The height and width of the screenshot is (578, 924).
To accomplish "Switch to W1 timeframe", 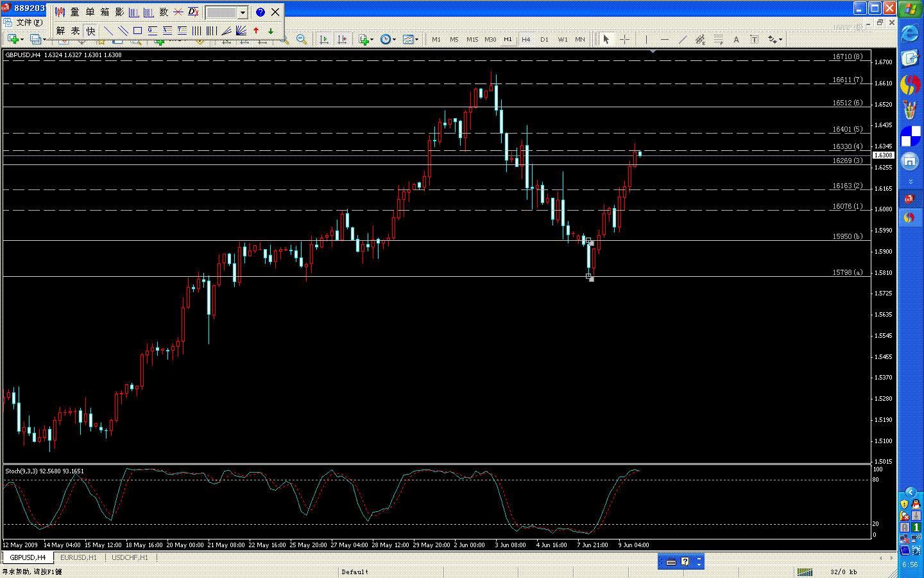I will [563, 39].
